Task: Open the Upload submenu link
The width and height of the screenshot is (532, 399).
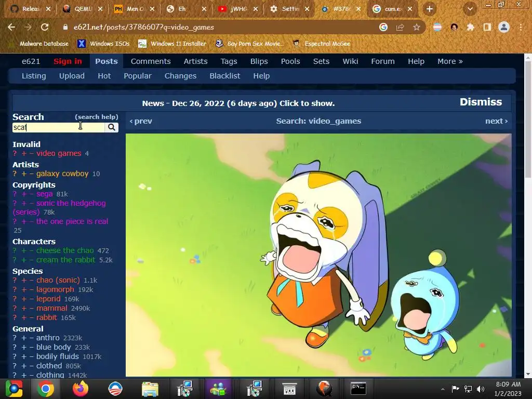Action: 72,76
